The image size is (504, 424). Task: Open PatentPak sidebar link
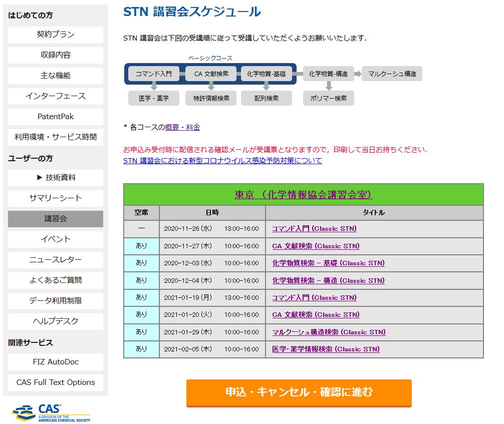pyautogui.click(x=56, y=117)
